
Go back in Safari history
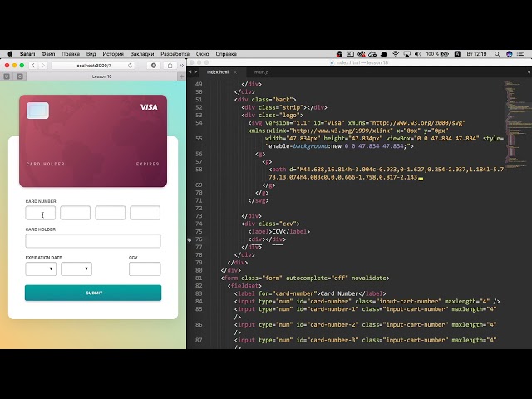pyautogui.click(x=33, y=65)
